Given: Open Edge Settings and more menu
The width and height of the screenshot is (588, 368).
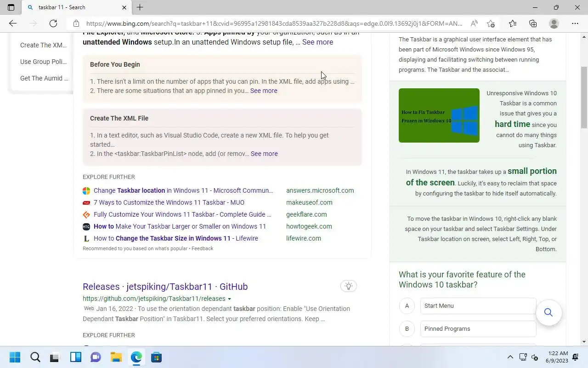Looking at the screenshot, I should tap(575, 23).
